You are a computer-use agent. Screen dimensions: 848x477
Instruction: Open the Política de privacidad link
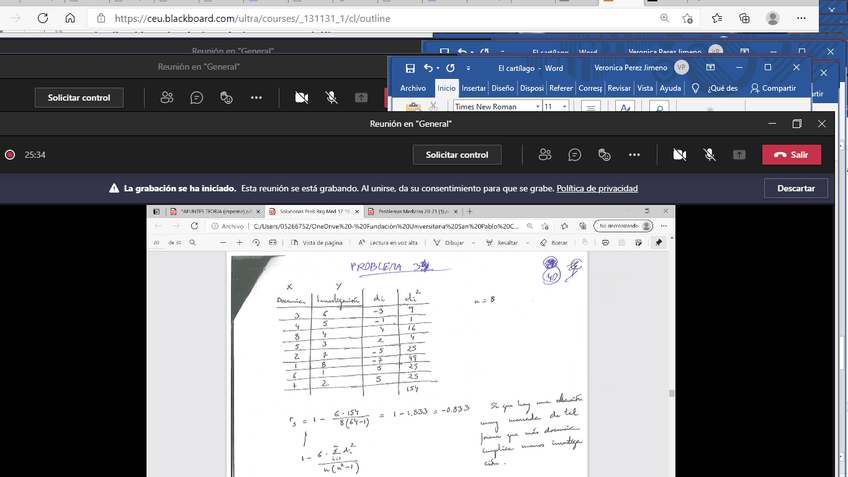pos(597,188)
